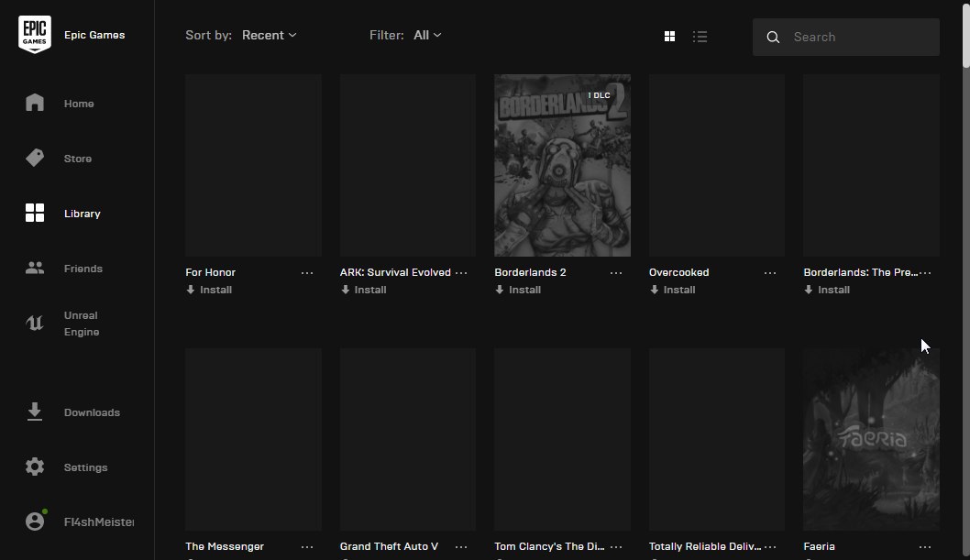Install Borderlands 2
The width and height of the screenshot is (970, 560).
pos(518,290)
